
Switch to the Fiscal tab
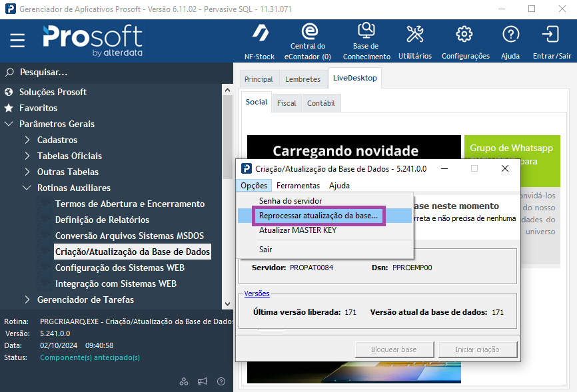[x=287, y=103]
